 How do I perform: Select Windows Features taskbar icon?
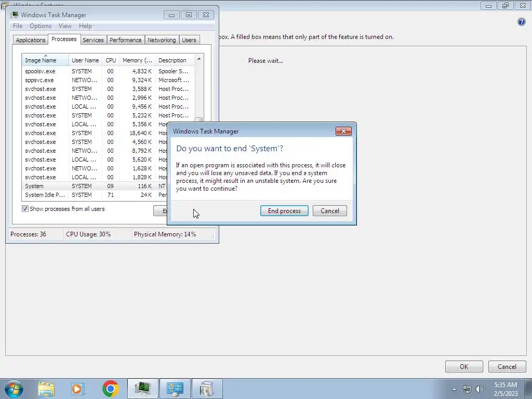point(207,389)
